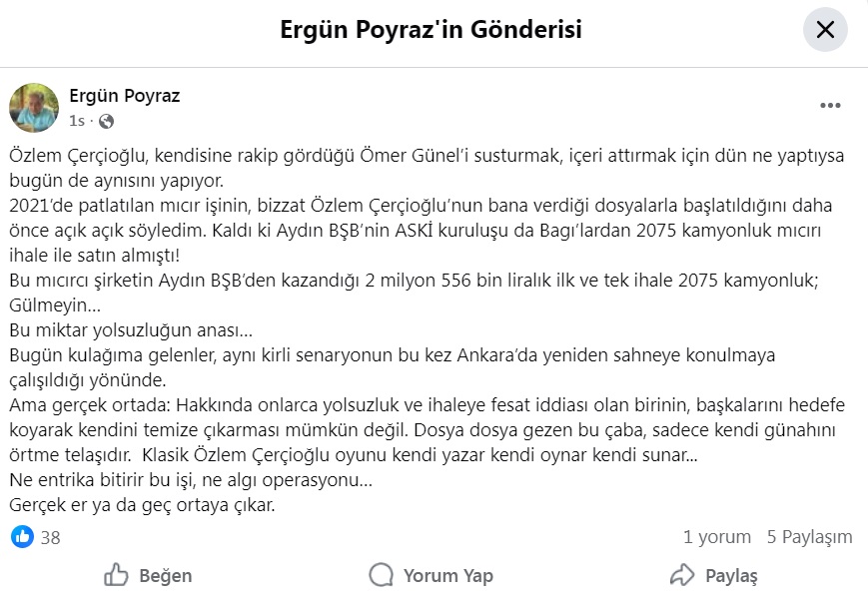The width and height of the screenshot is (868, 602).
Task: Click Ergün Poyraz's profile picture
Action: click(x=34, y=108)
